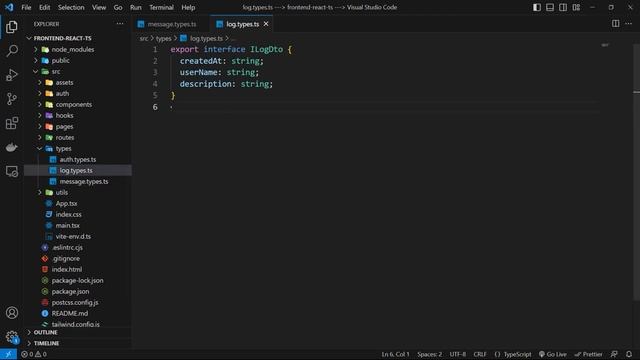Select the log.types.ts editor tab
The height and width of the screenshot is (360, 640).
(242, 24)
